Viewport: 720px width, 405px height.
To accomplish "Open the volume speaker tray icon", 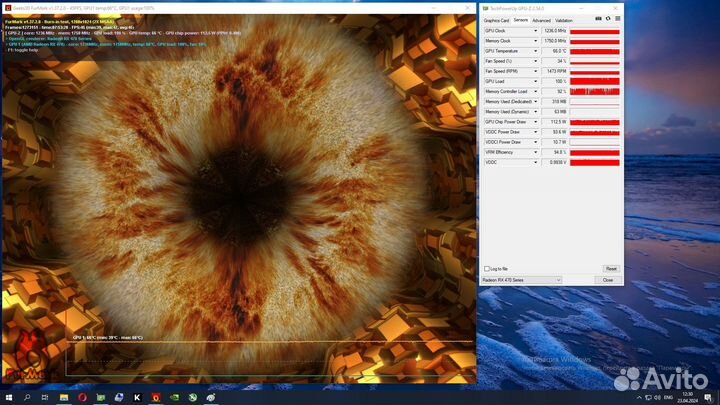I will pyautogui.click(x=658, y=397).
